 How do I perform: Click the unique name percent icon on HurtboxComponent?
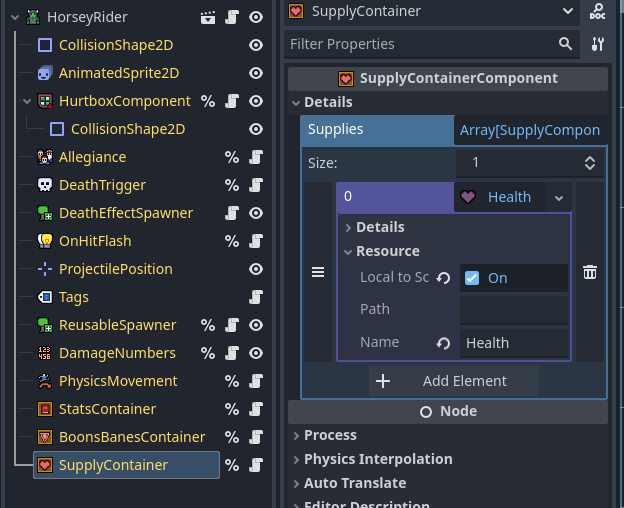[x=208, y=101]
